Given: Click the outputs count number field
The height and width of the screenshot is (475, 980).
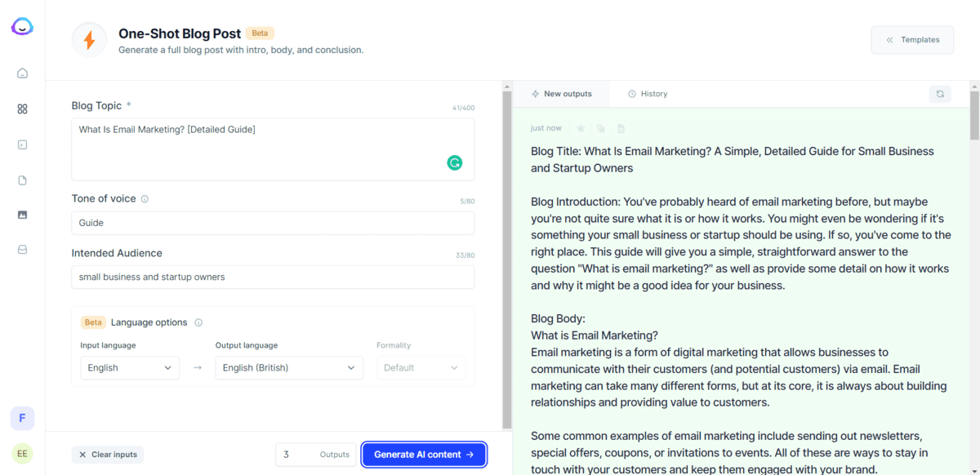Looking at the screenshot, I should (x=294, y=455).
